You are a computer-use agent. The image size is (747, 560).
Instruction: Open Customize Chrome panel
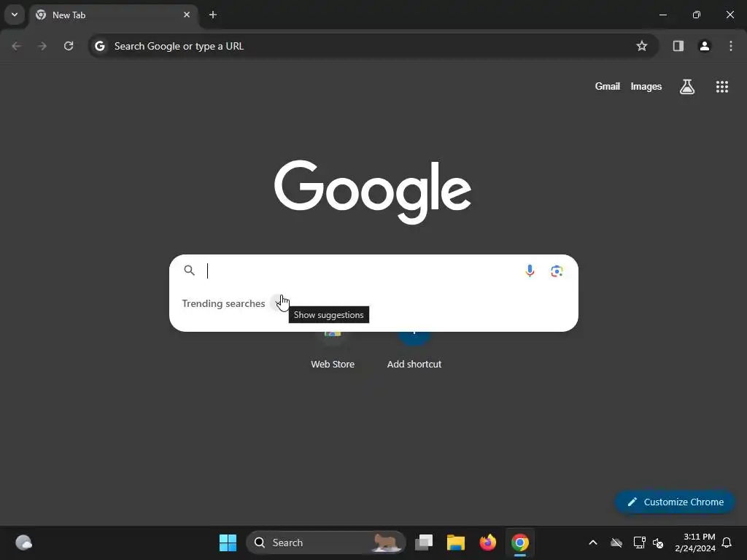tap(675, 502)
